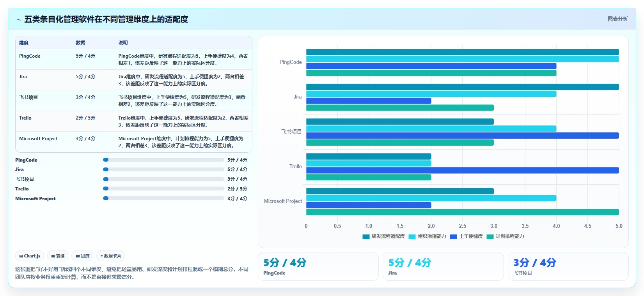Click the 飞书项目维度中 description text
644x296 pixels.
click(182, 101)
